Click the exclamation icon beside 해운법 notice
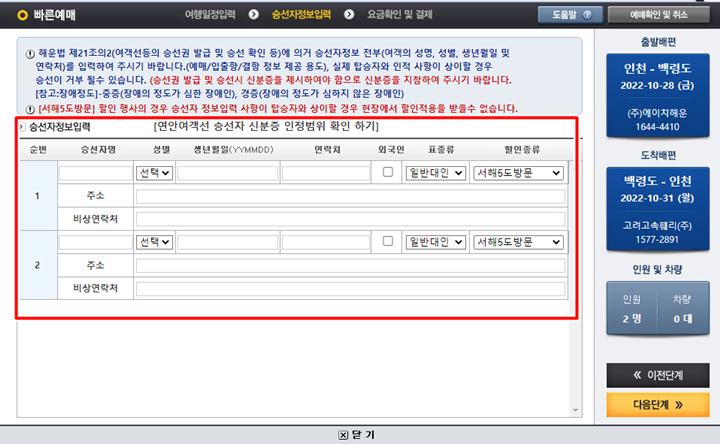 (x=30, y=54)
